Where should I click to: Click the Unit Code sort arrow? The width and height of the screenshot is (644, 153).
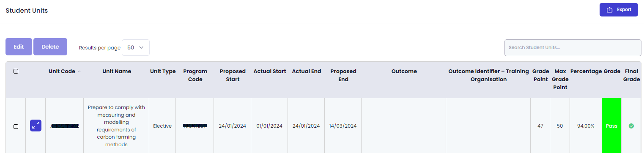click(x=79, y=71)
